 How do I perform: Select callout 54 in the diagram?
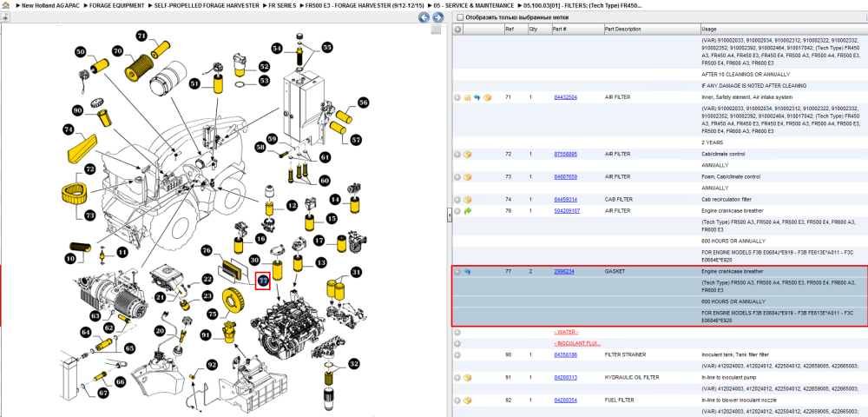click(x=277, y=49)
